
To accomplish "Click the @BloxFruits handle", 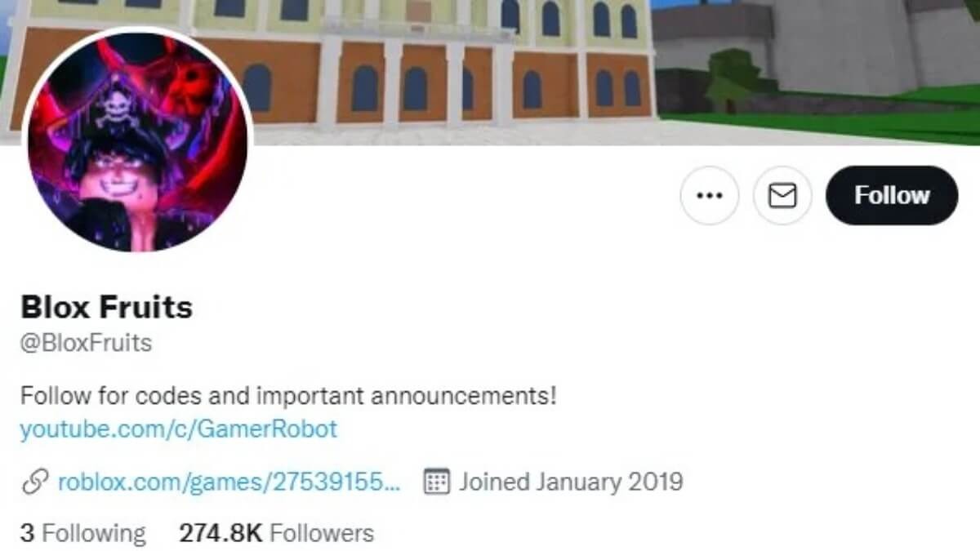I will click(86, 343).
